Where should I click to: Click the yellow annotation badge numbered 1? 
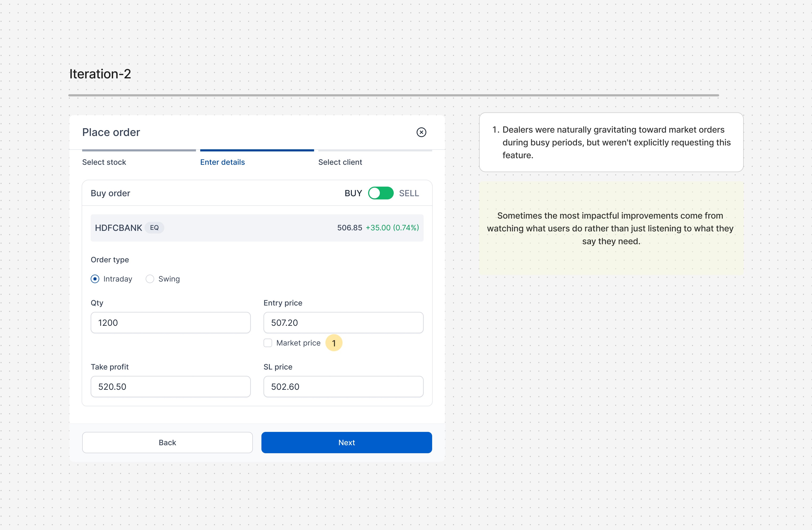[333, 343]
